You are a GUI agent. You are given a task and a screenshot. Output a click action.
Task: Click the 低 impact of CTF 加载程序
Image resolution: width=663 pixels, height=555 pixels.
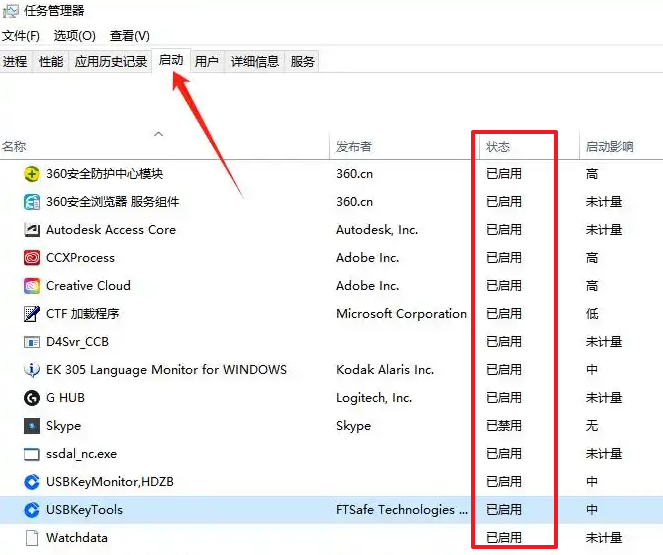point(592,314)
